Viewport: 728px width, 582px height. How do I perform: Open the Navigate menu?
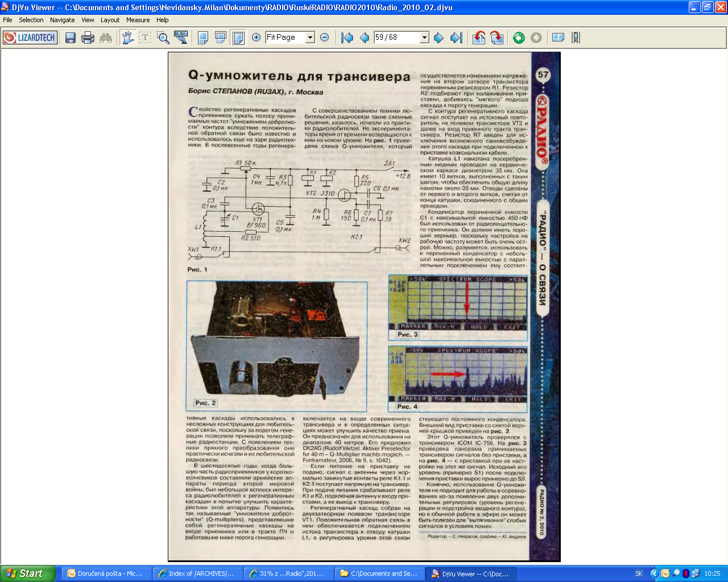point(62,20)
